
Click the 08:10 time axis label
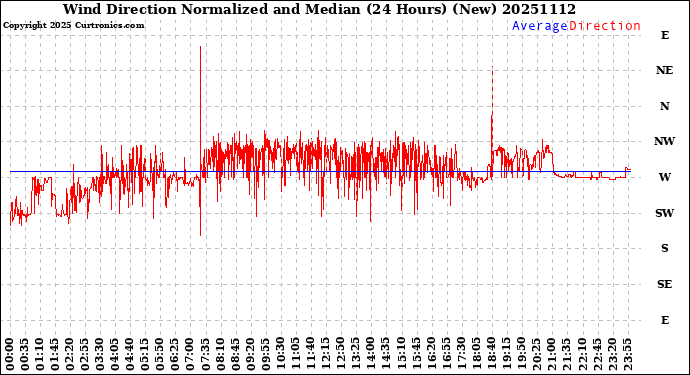click(x=221, y=354)
